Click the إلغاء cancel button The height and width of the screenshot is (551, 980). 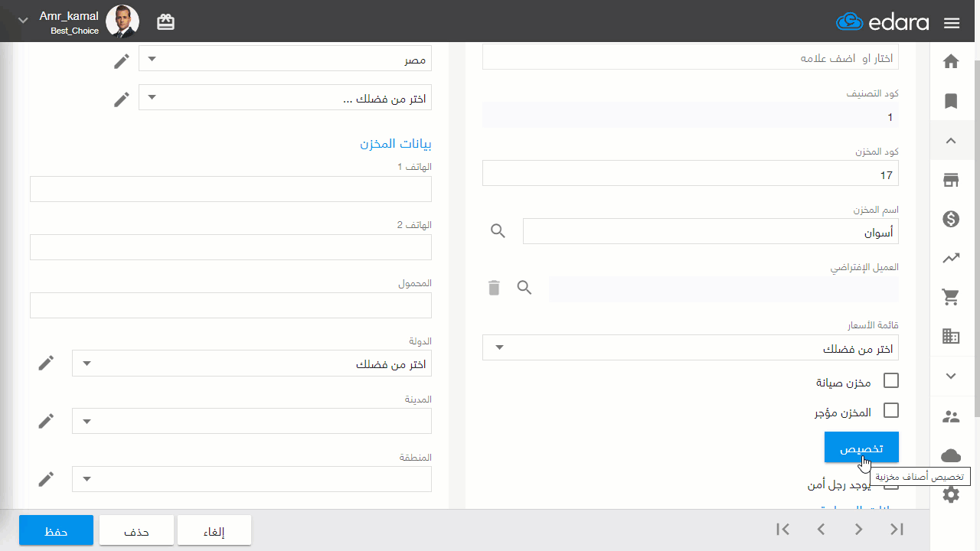coord(214,531)
